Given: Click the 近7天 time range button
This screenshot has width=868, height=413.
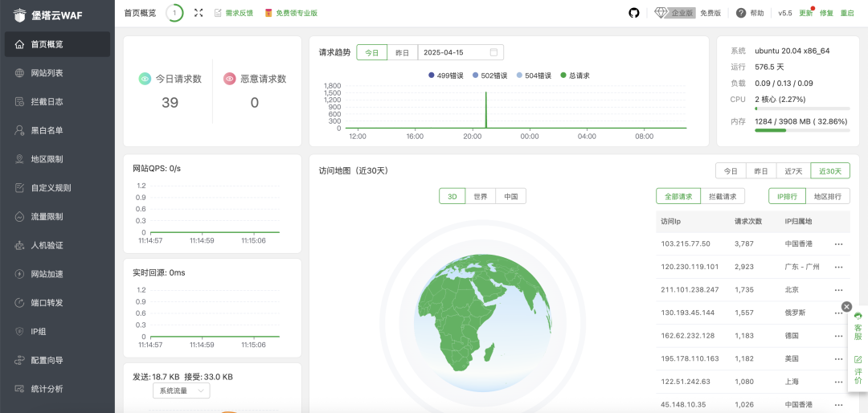Looking at the screenshot, I should [x=793, y=170].
